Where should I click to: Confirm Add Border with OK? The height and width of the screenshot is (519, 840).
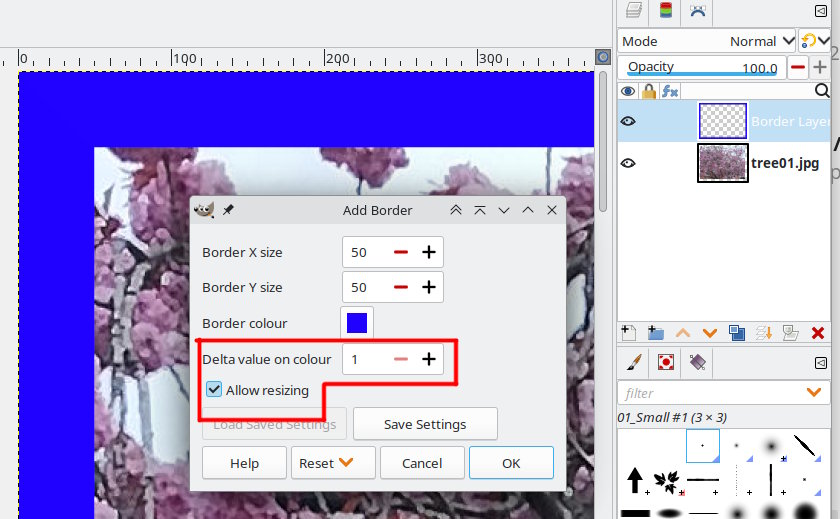tap(511, 463)
